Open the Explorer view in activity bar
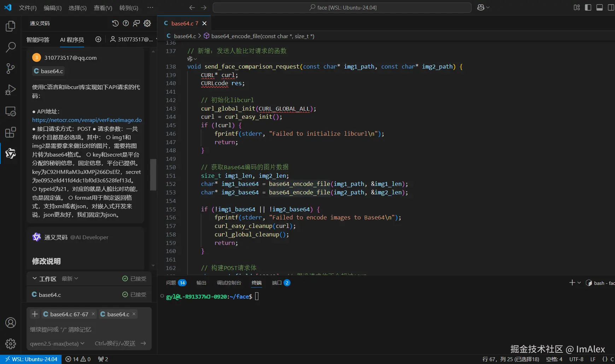This screenshot has height=364, width=615. point(11,26)
